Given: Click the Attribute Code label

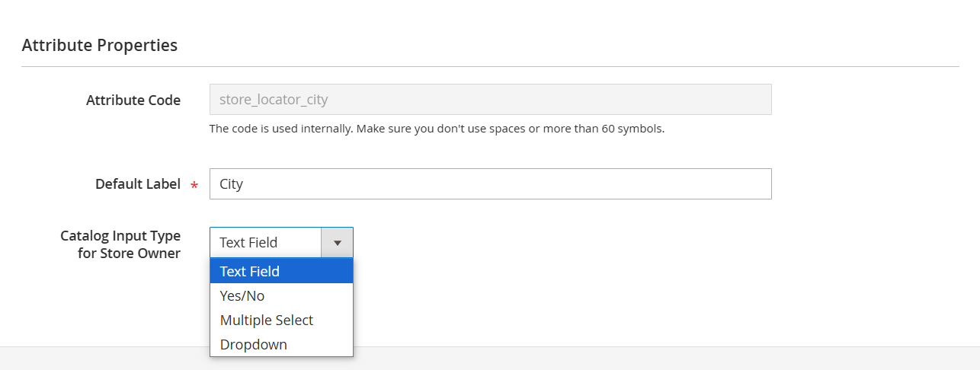Looking at the screenshot, I should pyautogui.click(x=133, y=100).
